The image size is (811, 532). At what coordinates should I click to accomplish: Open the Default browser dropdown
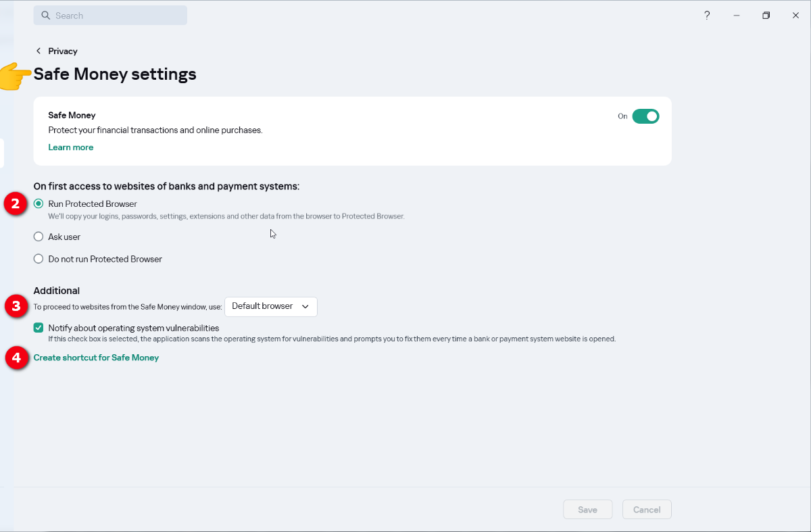pos(270,306)
